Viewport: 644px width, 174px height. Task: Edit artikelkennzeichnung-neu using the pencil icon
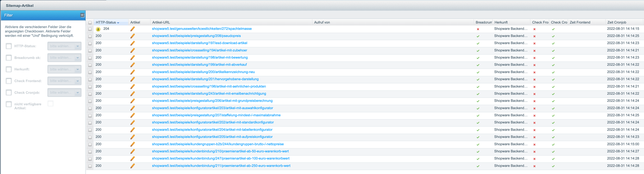click(133, 72)
